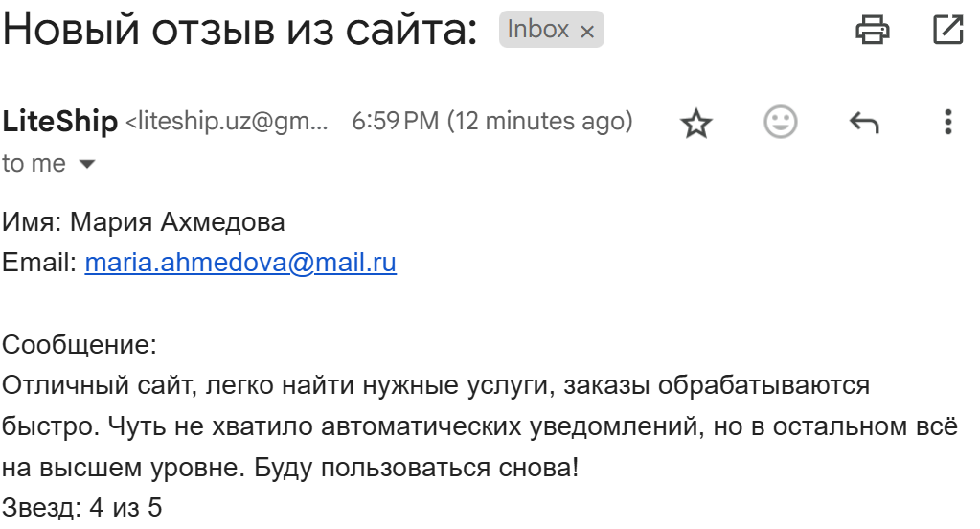Click the subject 'Новый отзыв из сайта:'
Screen dimensions: 980x529
(240, 30)
